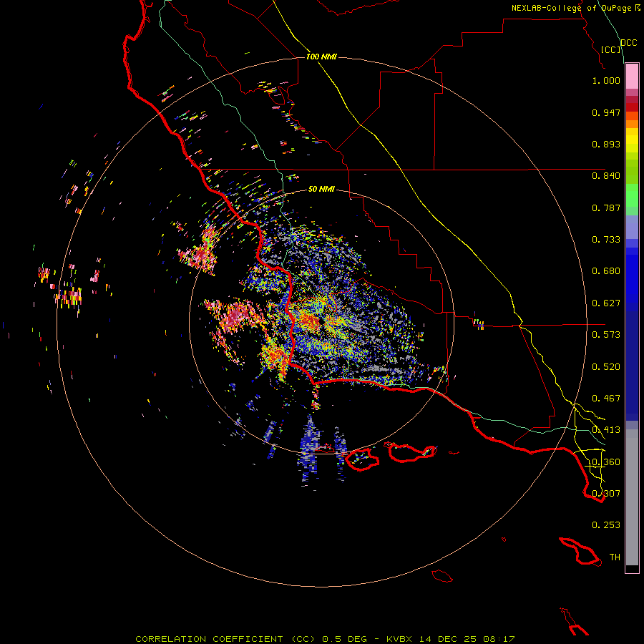This screenshot has height=644, width=644.
Task: Click the 1.000 scale value
Action: click(606, 80)
